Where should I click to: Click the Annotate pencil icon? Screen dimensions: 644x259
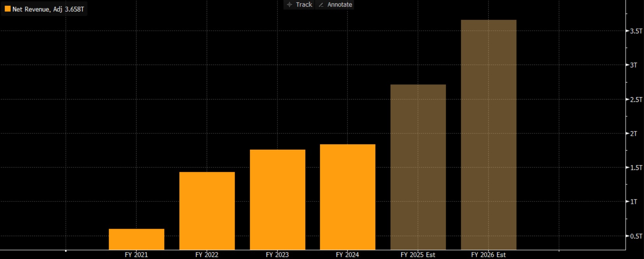(321, 5)
